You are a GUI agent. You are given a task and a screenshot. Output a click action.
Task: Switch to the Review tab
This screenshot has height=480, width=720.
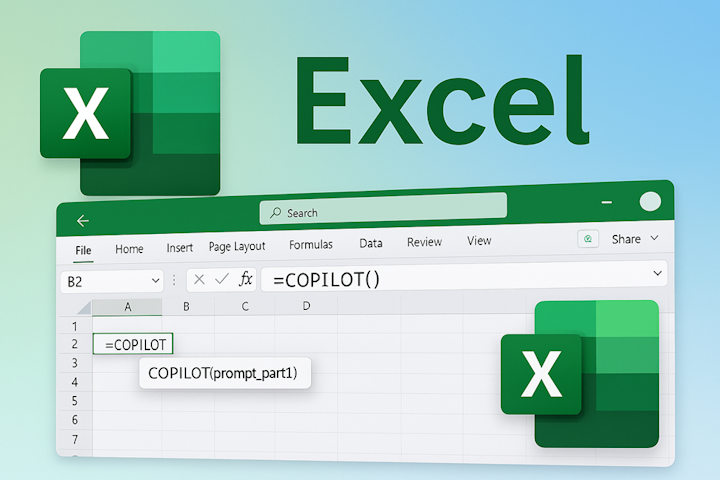point(424,242)
